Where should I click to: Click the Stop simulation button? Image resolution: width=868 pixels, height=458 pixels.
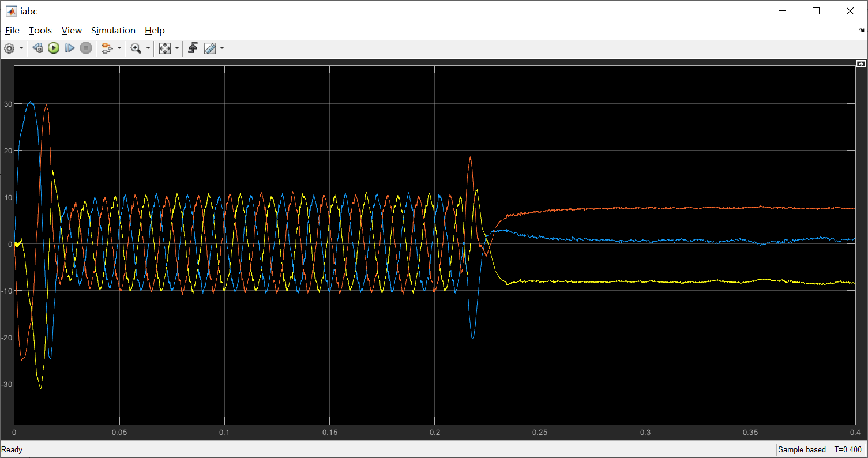(x=86, y=48)
